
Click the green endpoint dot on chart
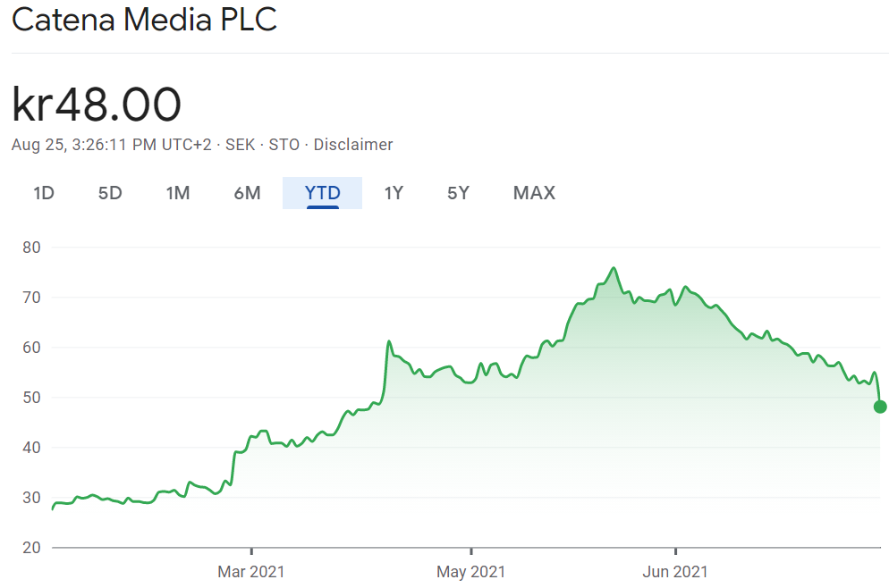880,407
